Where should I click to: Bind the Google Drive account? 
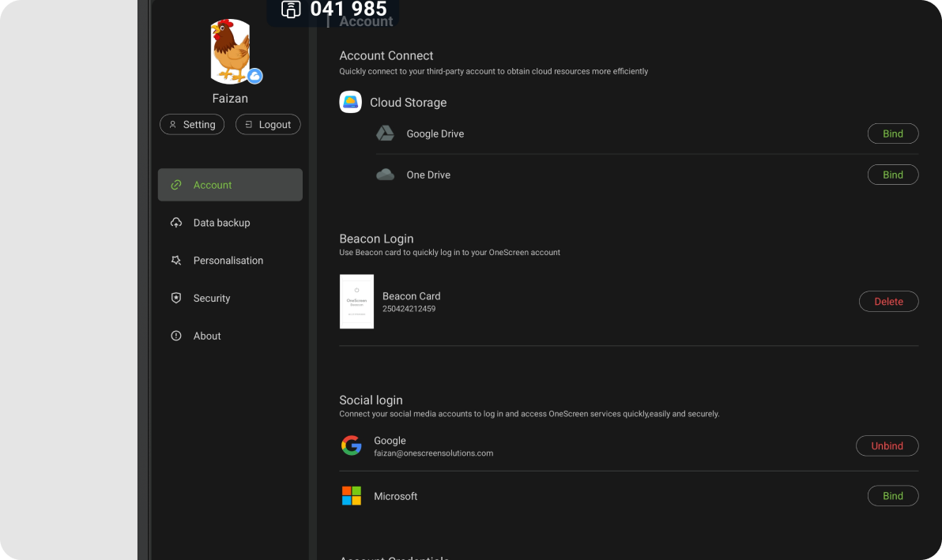(892, 133)
